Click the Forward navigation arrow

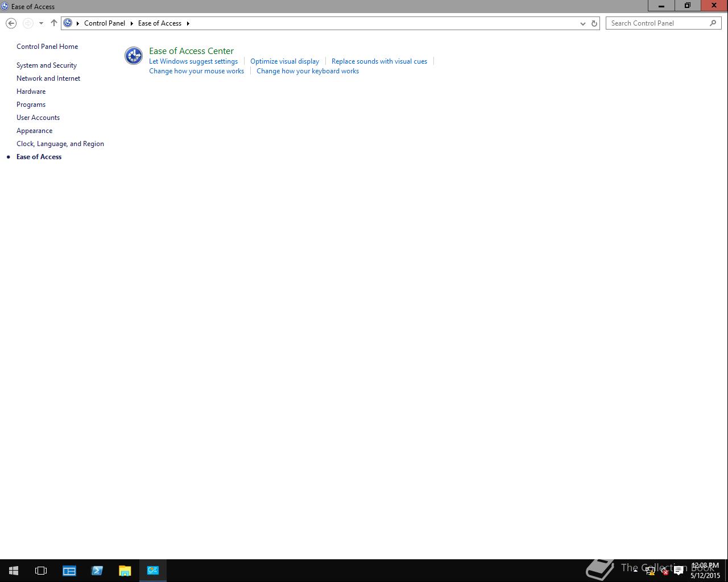click(x=27, y=23)
